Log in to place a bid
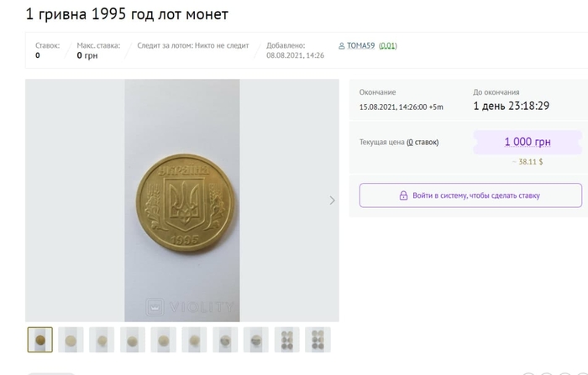 click(x=470, y=195)
